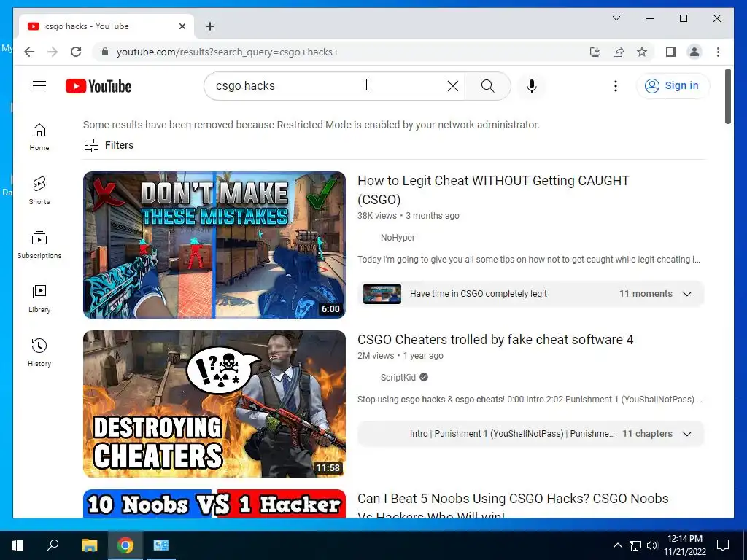This screenshot has width=747, height=560.
Task: Show hidden system tray icons
Action: (x=617, y=545)
